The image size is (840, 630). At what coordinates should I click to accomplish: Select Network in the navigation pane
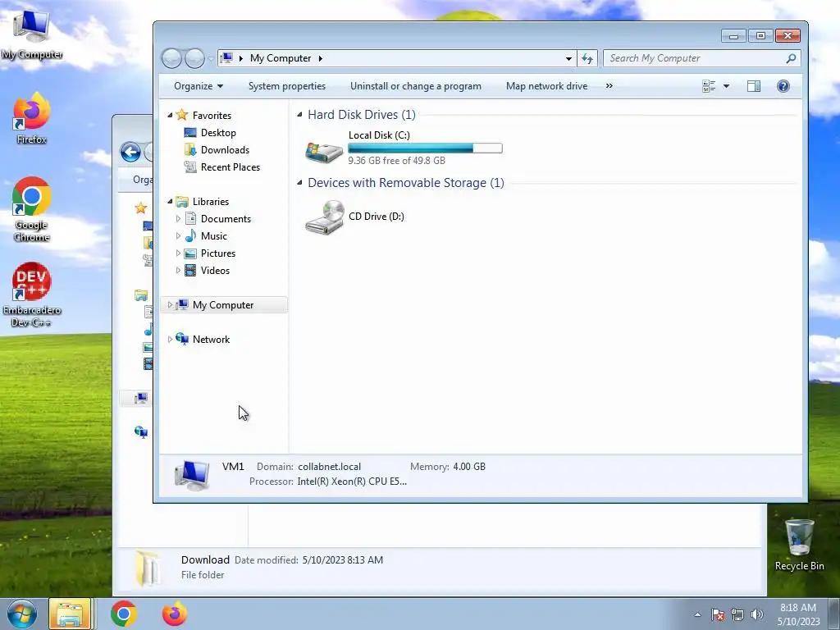(x=211, y=339)
